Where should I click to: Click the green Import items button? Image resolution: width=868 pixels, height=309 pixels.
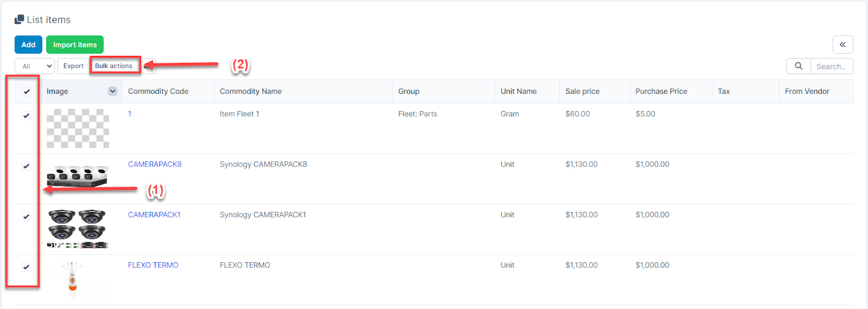(x=75, y=44)
